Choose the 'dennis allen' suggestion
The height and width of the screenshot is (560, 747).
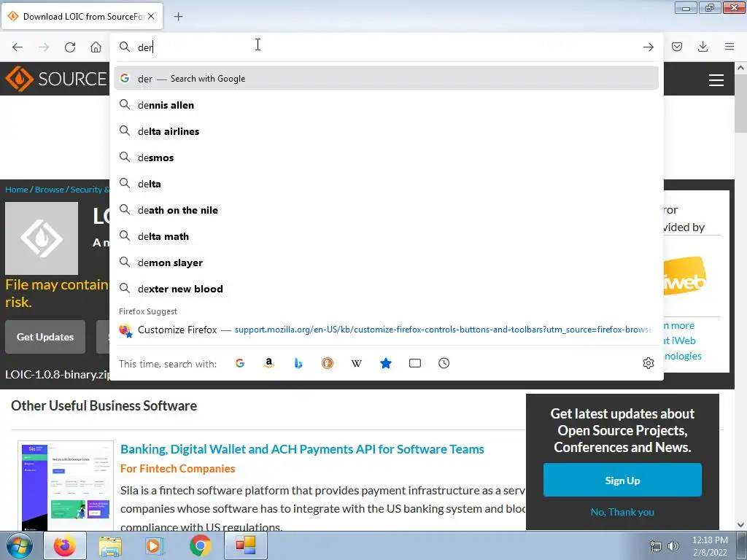click(387, 105)
